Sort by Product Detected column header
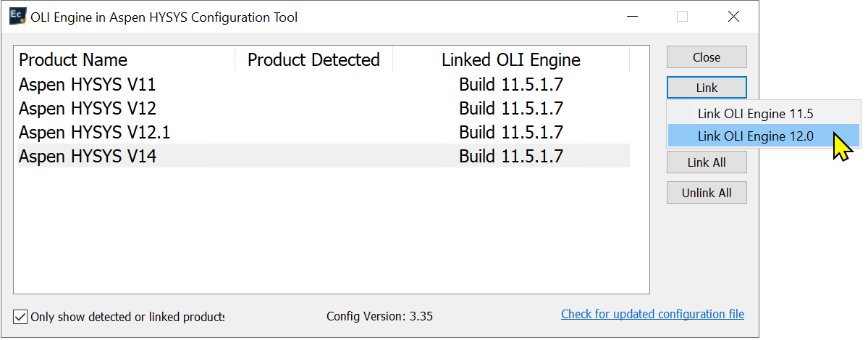Viewport: 868px width, 340px height. tap(313, 60)
